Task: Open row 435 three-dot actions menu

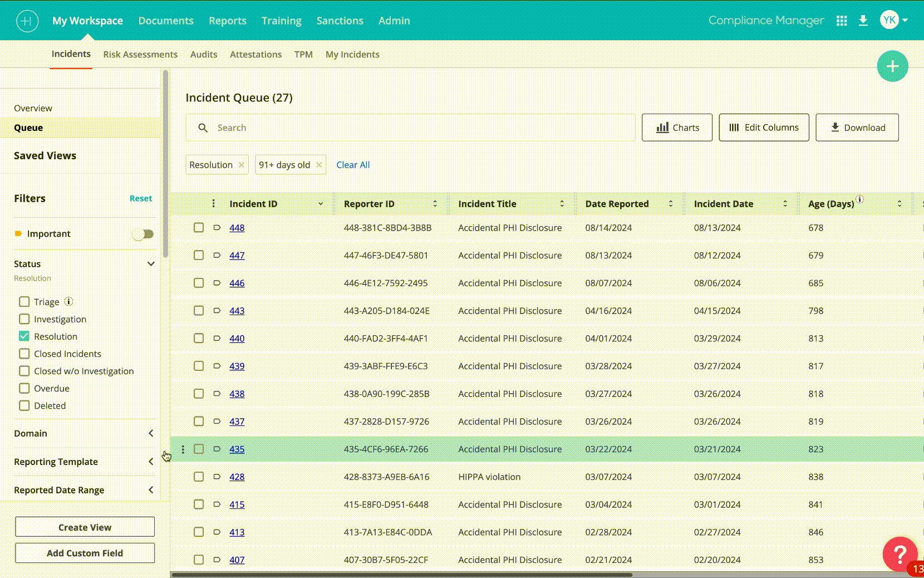Action: coord(183,449)
